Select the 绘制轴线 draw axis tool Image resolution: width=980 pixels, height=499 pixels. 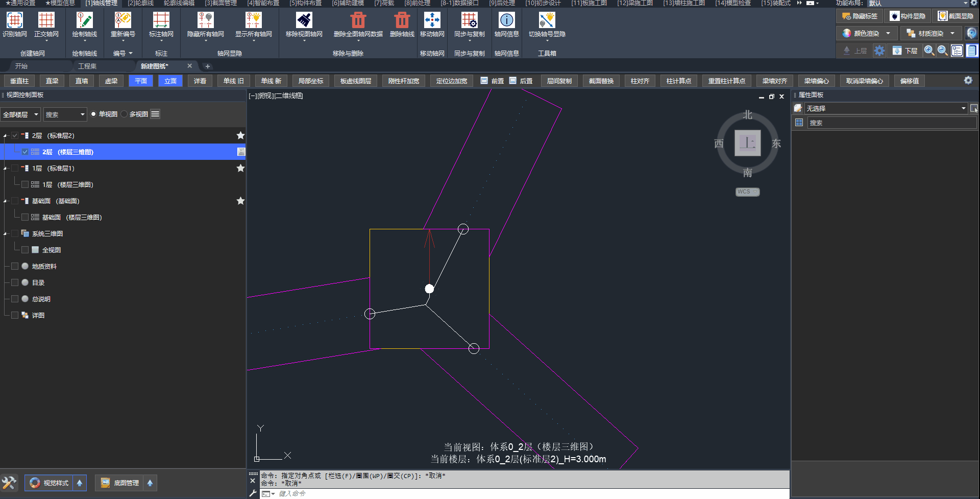pyautogui.click(x=84, y=20)
